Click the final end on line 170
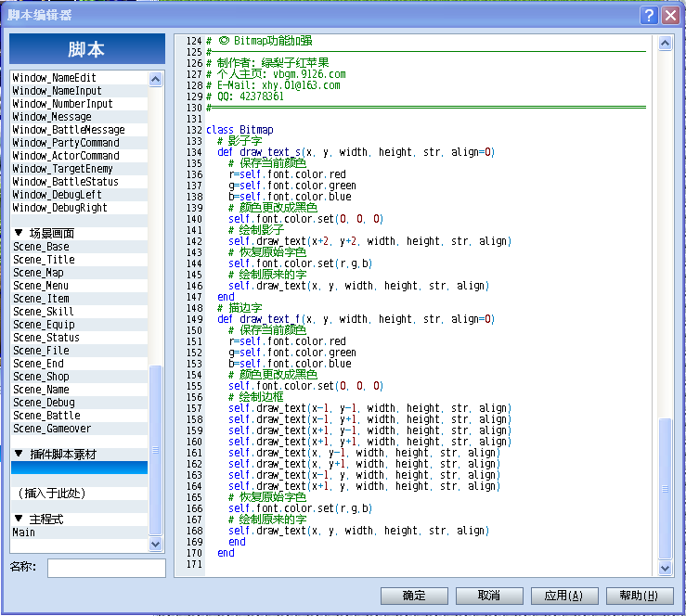Viewport: 686px width, 616px height. tap(226, 553)
